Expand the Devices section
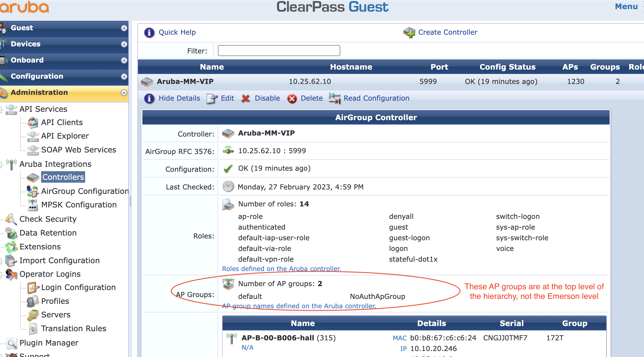This screenshot has height=357, width=644. (x=124, y=44)
